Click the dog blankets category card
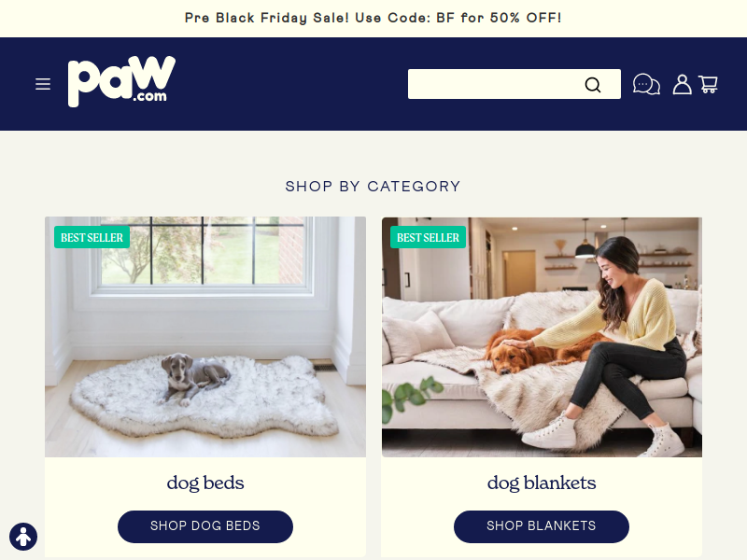747x560 pixels. 542,386
